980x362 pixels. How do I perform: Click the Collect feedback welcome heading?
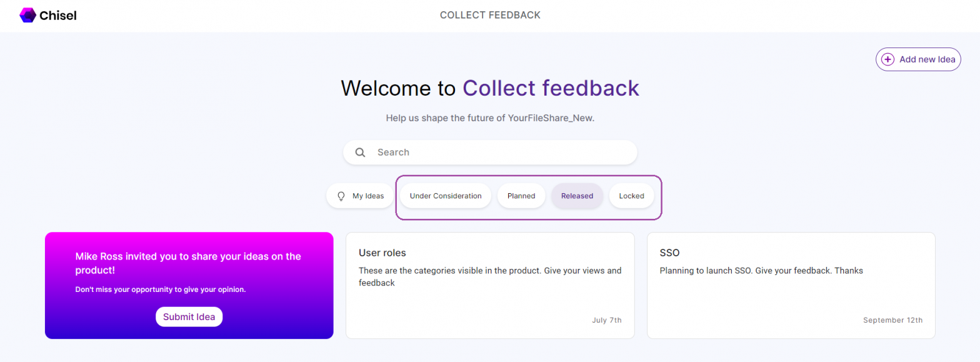pyautogui.click(x=489, y=88)
